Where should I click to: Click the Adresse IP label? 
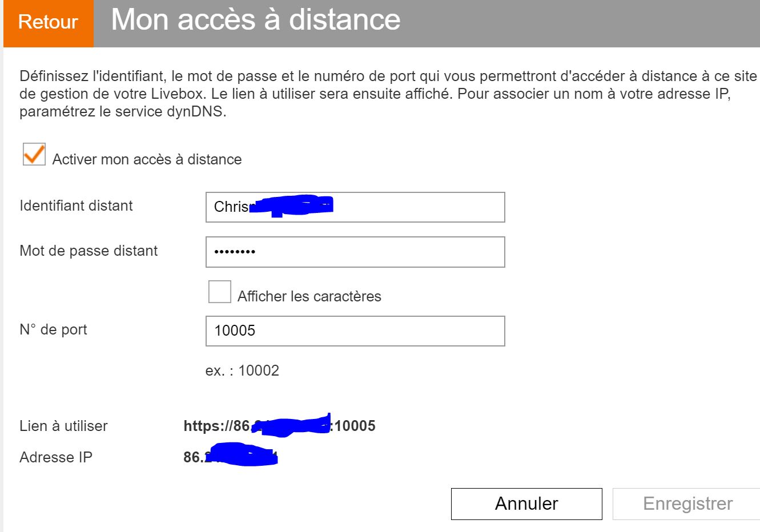56,457
